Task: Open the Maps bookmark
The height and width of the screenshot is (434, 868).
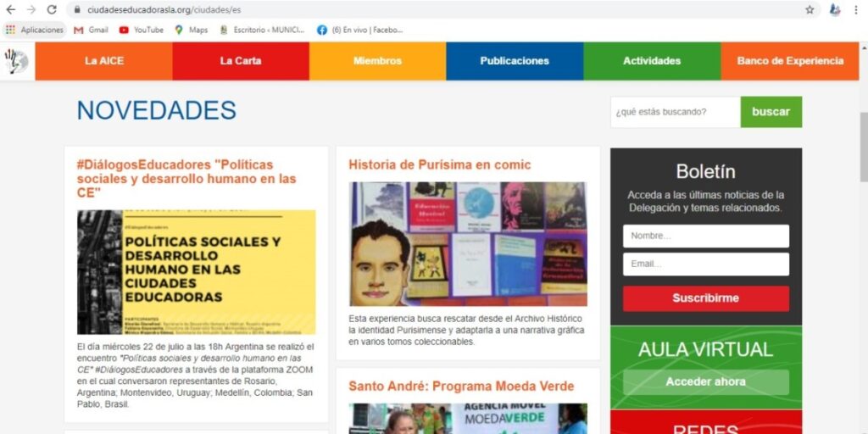Action: pos(192,30)
